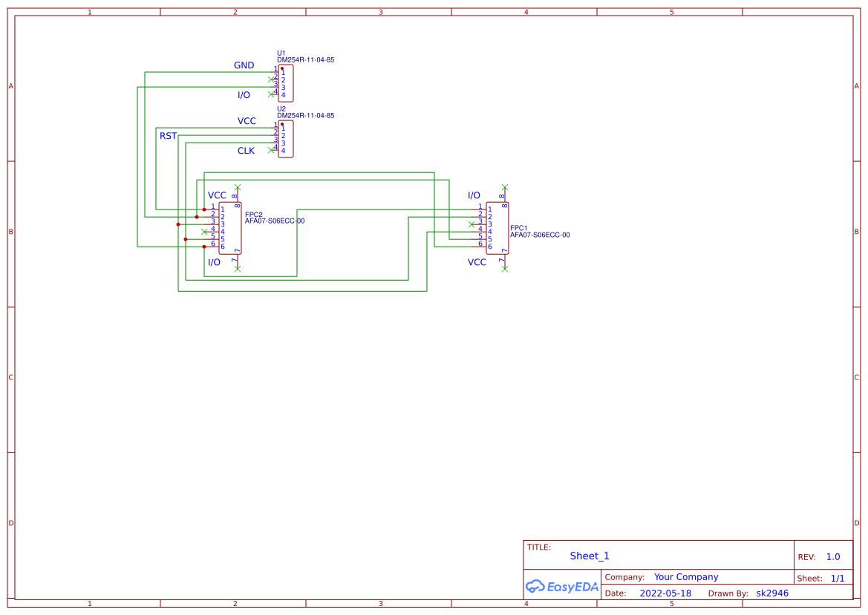Click the REV 1.0 value
Screen dimensions: 868x615
coord(832,556)
